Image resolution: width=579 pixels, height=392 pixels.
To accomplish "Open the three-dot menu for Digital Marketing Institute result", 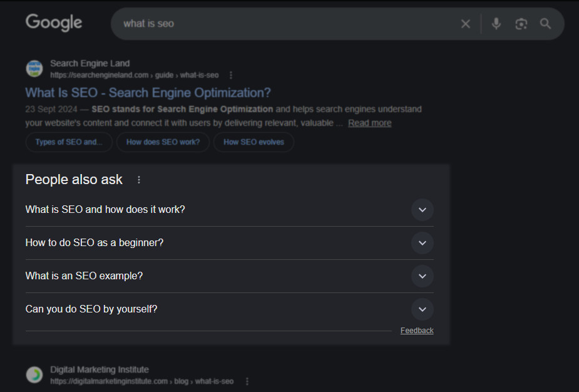I will pos(247,381).
